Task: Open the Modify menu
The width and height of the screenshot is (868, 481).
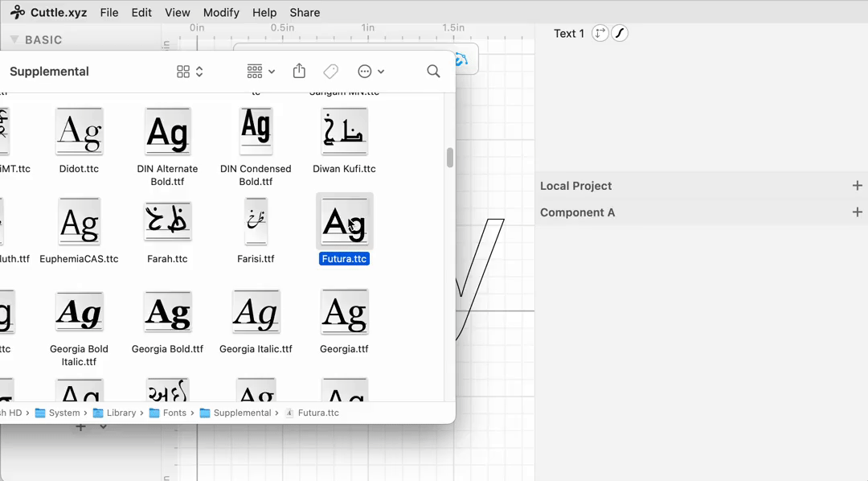Action: 221,12
